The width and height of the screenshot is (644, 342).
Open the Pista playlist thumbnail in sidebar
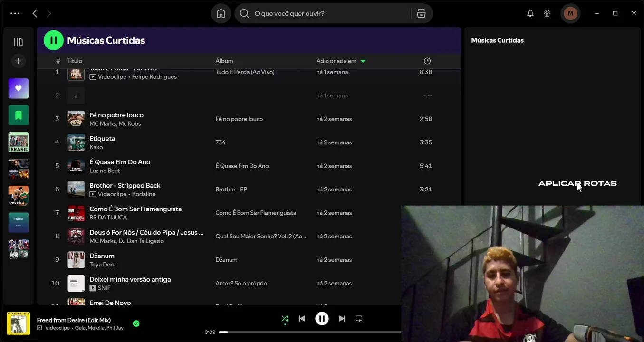click(x=19, y=196)
